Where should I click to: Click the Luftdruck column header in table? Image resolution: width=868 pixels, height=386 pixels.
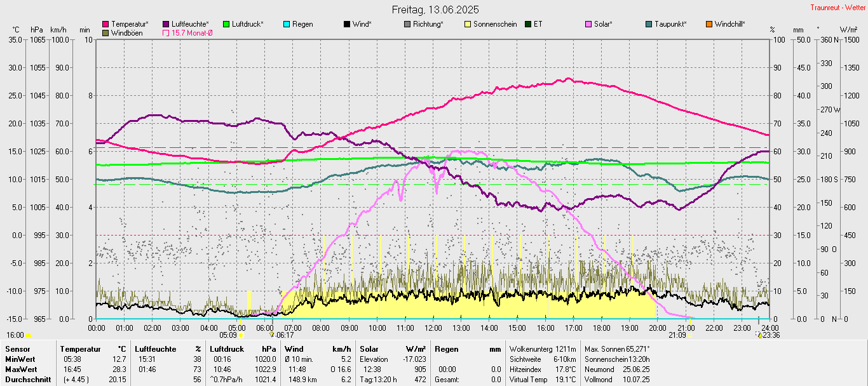tap(227, 349)
